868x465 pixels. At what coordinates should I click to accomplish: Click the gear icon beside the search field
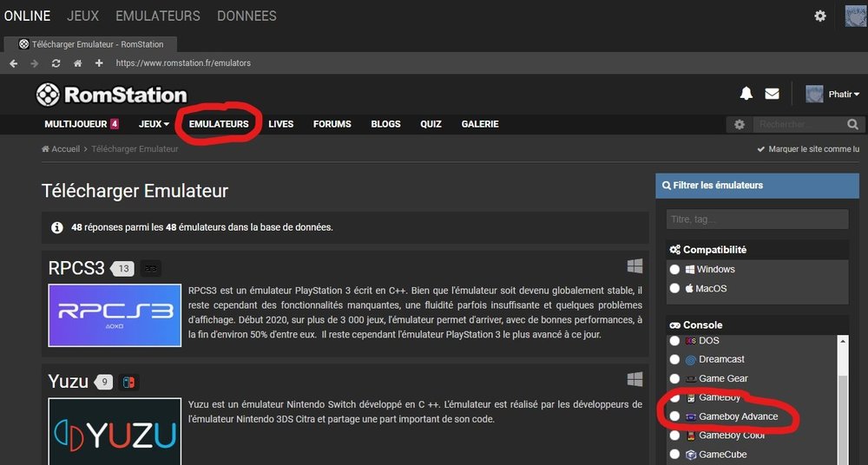[740, 124]
